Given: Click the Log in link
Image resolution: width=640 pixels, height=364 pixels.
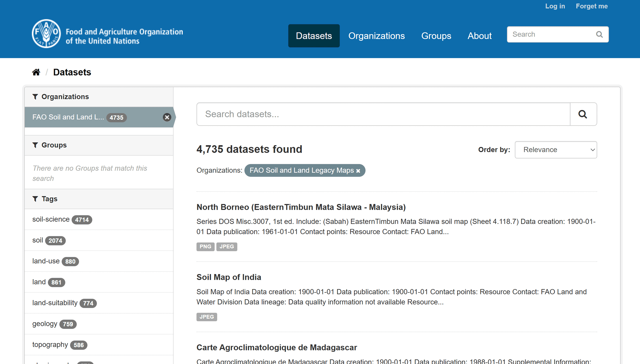Looking at the screenshot, I should (x=555, y=6).
